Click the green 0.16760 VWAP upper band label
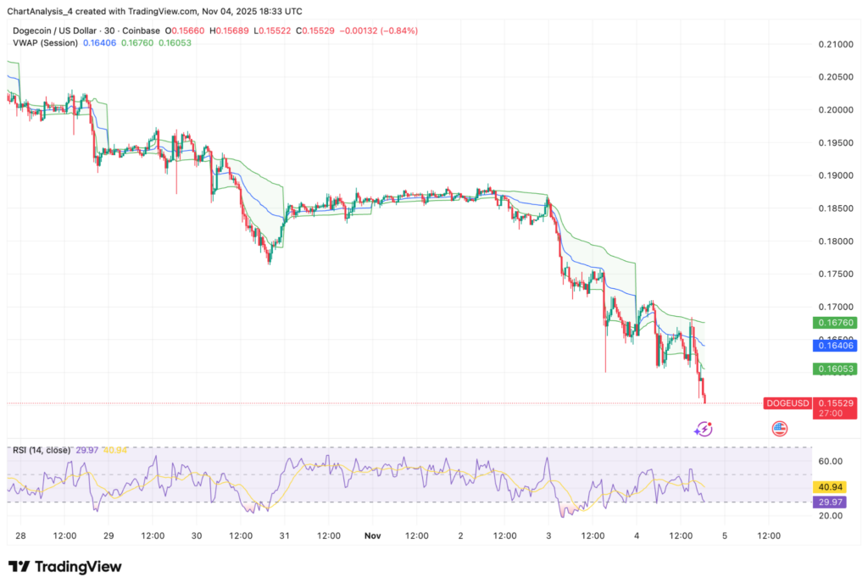868x588 pixels. coord(834,323)
